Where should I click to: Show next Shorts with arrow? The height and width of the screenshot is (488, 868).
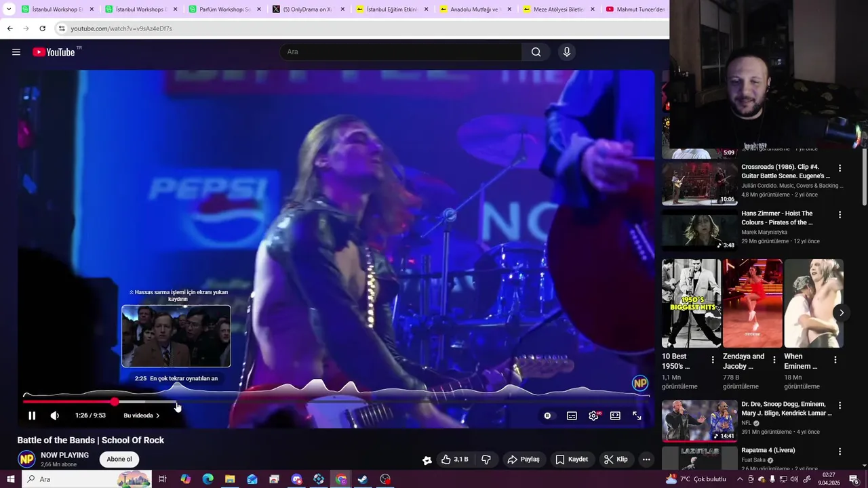click(842, 312)
